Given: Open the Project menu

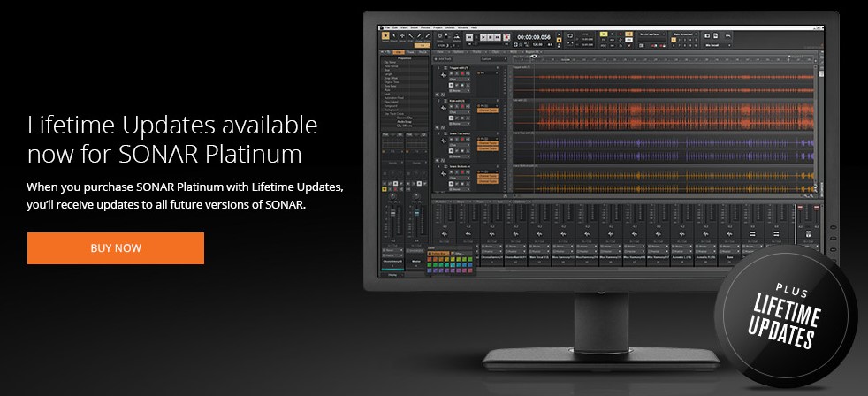Looking at the screenshot, I should (x=438, y=27).
